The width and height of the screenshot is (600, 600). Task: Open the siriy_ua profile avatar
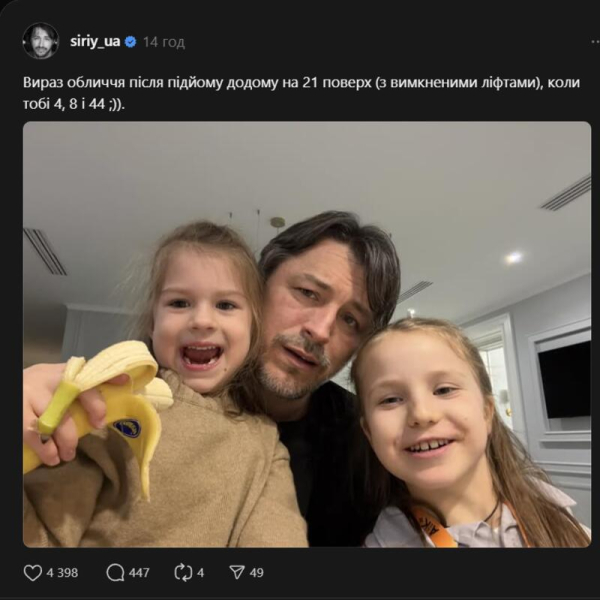(41, 41)
